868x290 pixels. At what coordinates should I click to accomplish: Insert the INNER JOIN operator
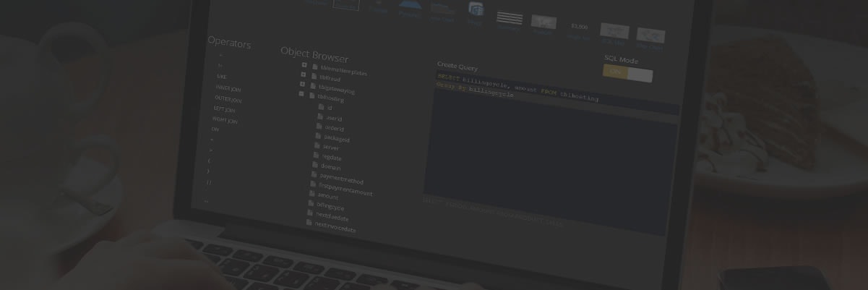tap(228, 88)
